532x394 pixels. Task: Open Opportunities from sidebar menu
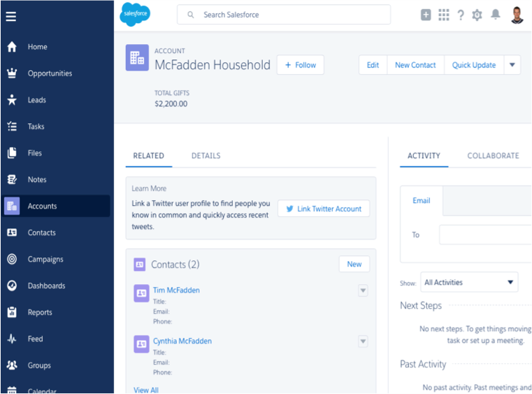click(x=50, y=73)
